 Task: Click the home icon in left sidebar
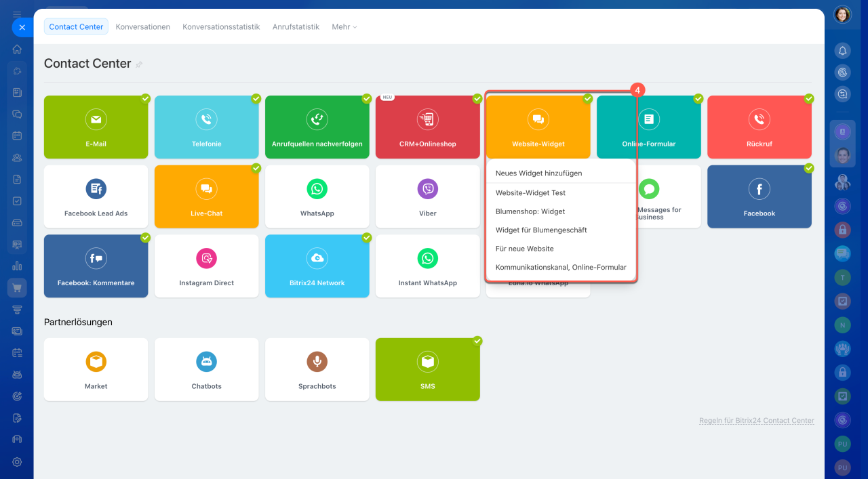17,49
